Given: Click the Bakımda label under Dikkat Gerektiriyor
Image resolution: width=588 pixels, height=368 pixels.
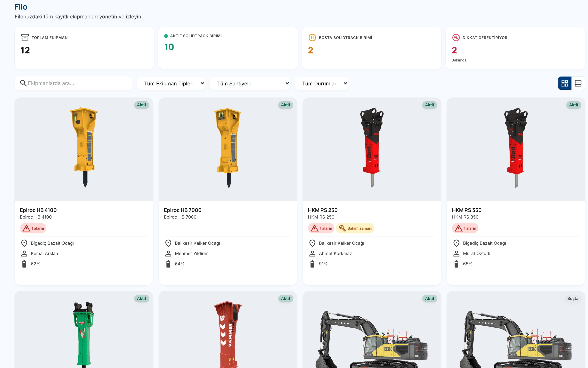Looking at the screenshot, I should (459, 60).
